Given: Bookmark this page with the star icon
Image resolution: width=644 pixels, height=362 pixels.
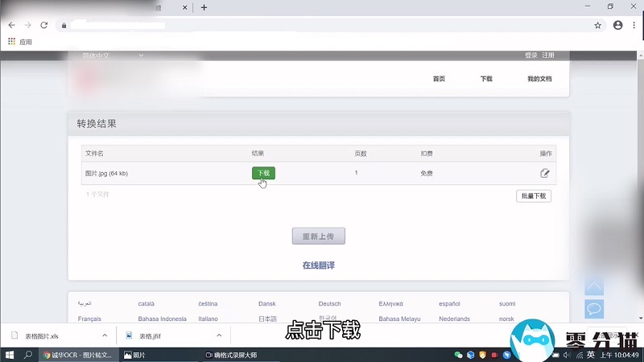Looking at the screenshot, I should tap(597, 25).
